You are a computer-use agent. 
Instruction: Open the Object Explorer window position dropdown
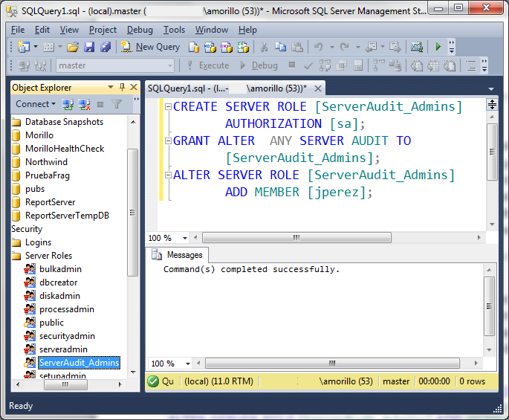click(111, 87)
